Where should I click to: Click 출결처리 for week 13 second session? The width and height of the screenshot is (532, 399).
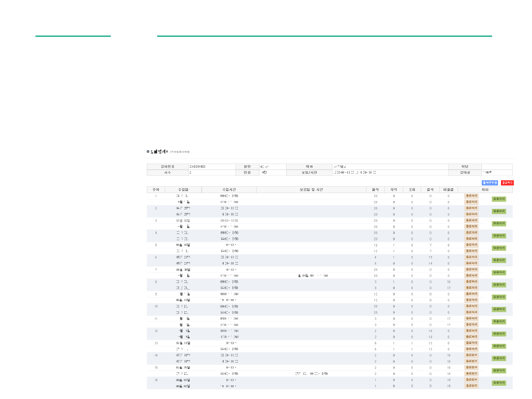tap(471, 349)
